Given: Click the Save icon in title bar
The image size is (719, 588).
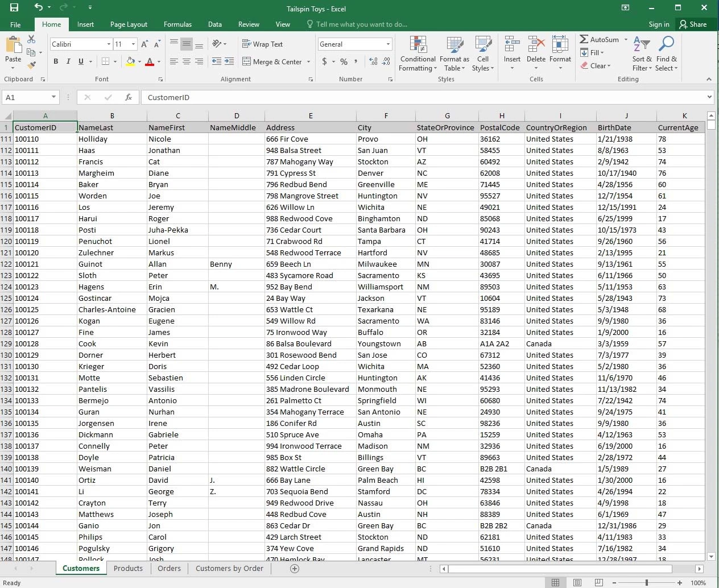Looking at the screenshot, I should pos(14,8).
